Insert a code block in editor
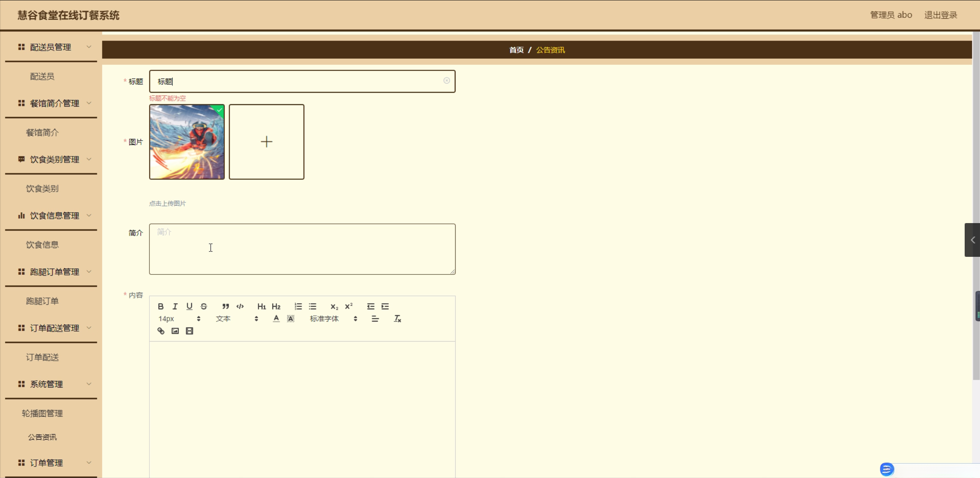 [x=240, y=306]
